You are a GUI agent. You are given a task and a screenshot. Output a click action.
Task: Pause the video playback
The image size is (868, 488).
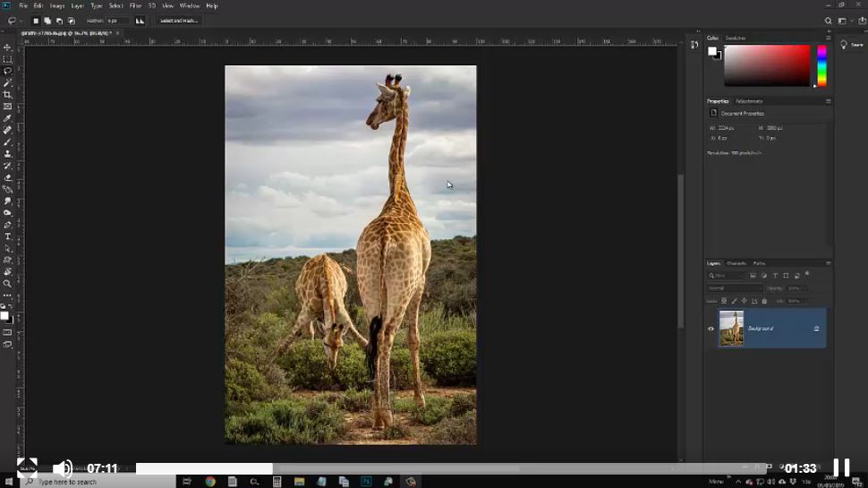(841, 467)
